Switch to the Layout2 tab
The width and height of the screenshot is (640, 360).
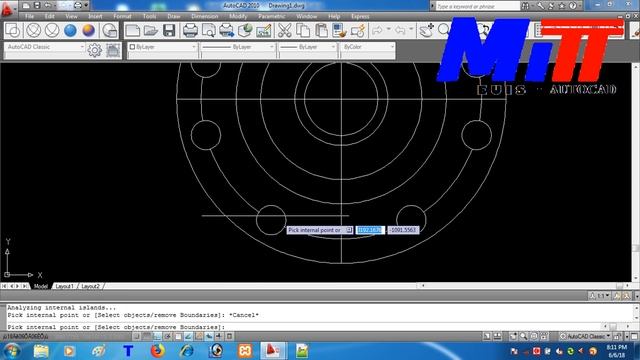click(x=91, y=286)
